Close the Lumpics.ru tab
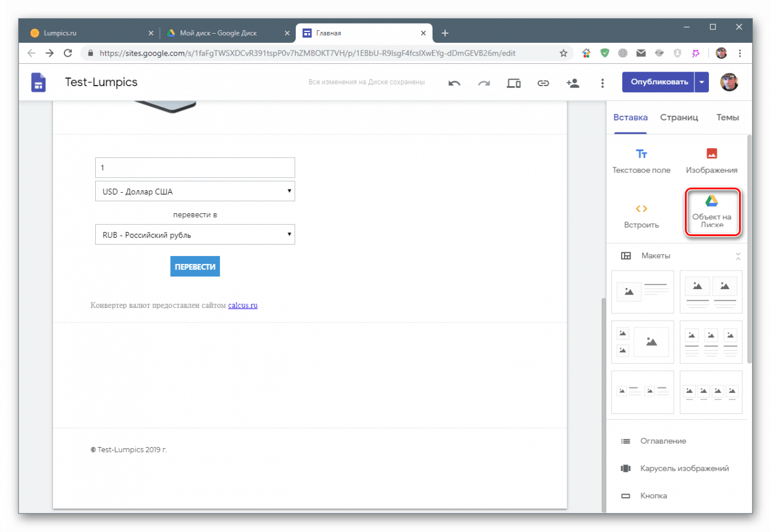The image size is (771, 532). tap(151, 33)
